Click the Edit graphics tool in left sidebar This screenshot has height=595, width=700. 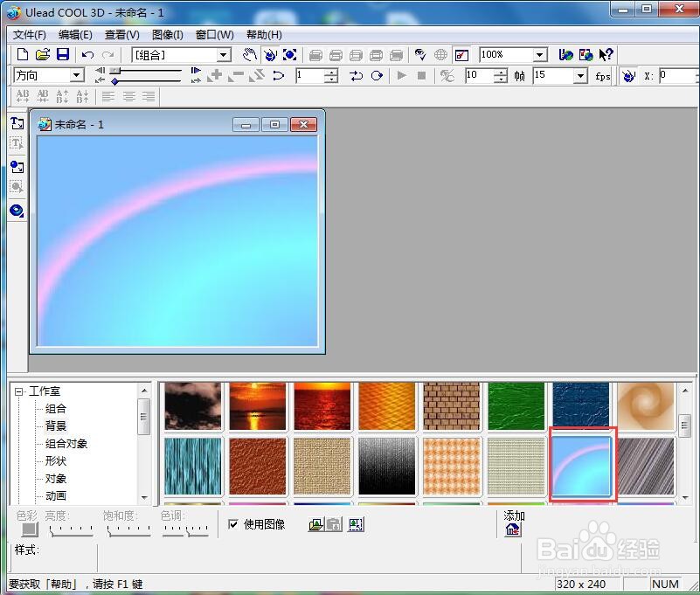[17, 187]
